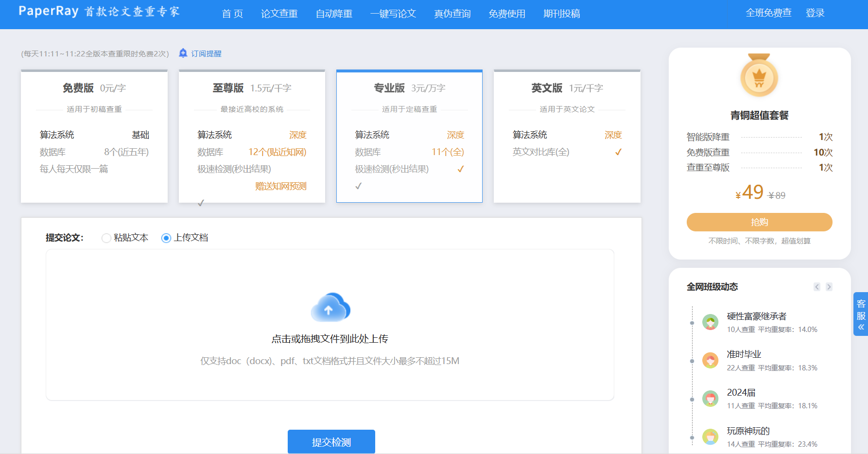The height and width of the screenshot is (454, 868).
Task: Click the bronze medal package icon
Action: tap(759, 76)
